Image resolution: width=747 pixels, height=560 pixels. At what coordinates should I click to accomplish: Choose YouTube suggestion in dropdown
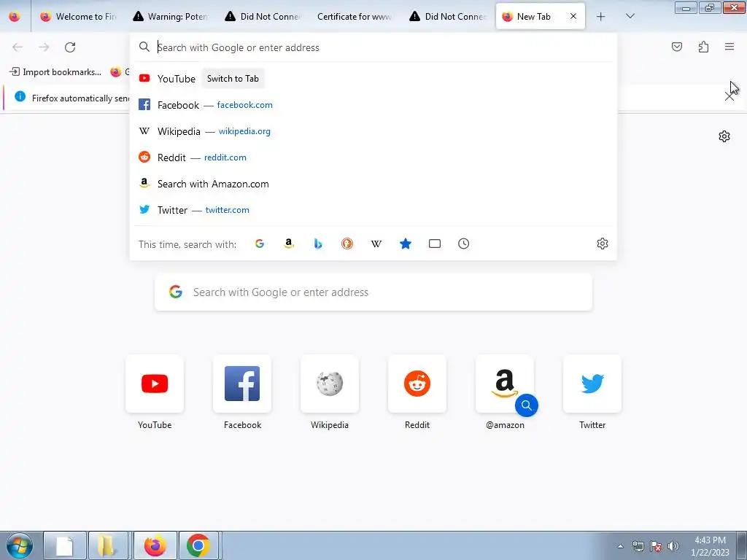(373, 79)
